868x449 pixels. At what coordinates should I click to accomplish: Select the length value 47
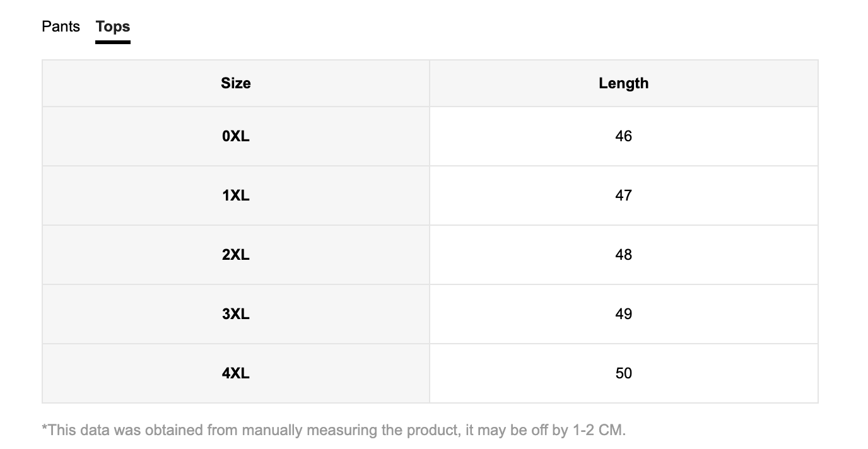[x=623, y=195]
